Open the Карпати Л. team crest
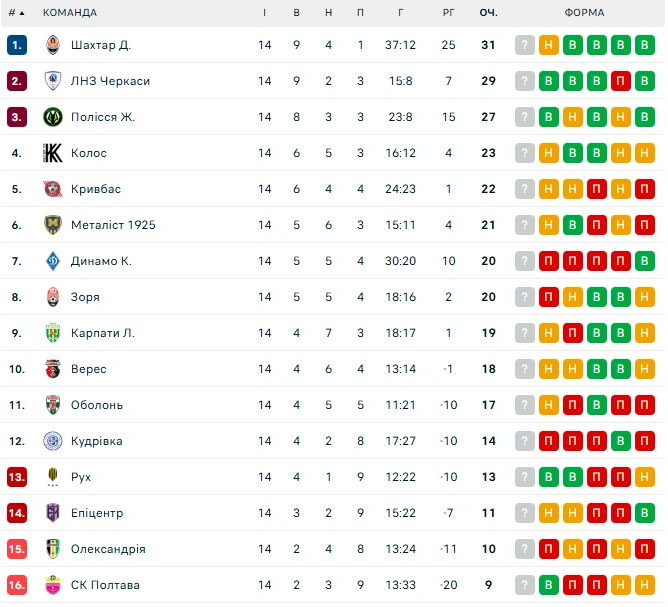668x607 pixels. point(53,333)
